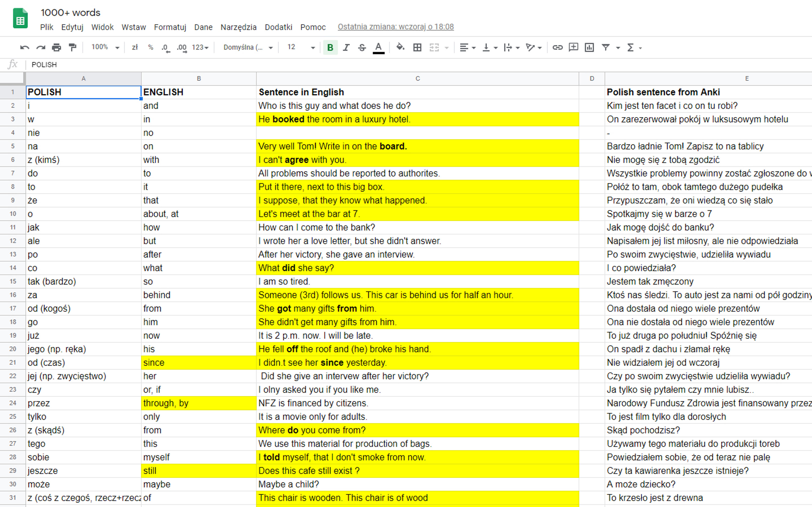Click the undo icon
Image resolution: width=812 pixels, height=507 pixels.
pos(25,48)
